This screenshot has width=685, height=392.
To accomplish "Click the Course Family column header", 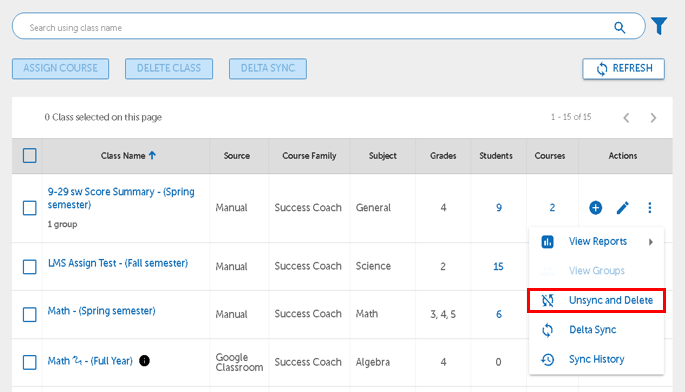I will tap(309, 156).
